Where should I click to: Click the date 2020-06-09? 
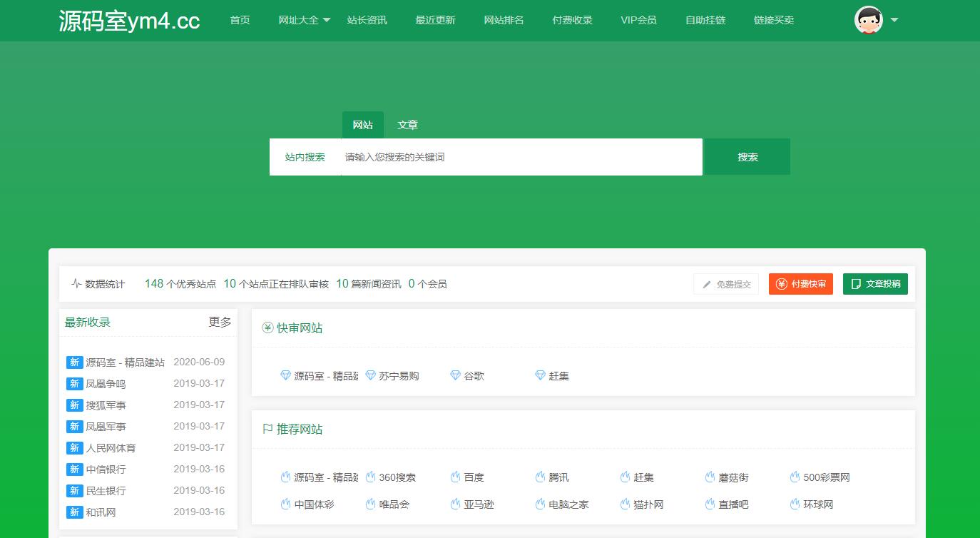(x=199, y=362)
